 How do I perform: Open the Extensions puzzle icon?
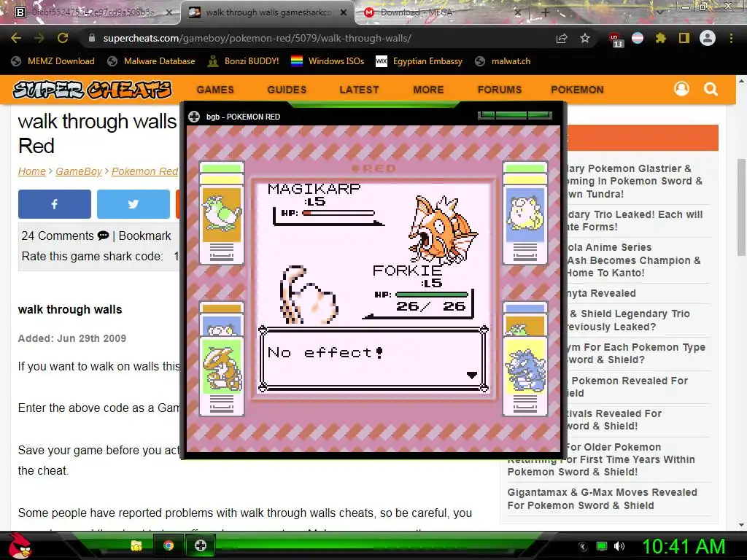tap(660, 38)
